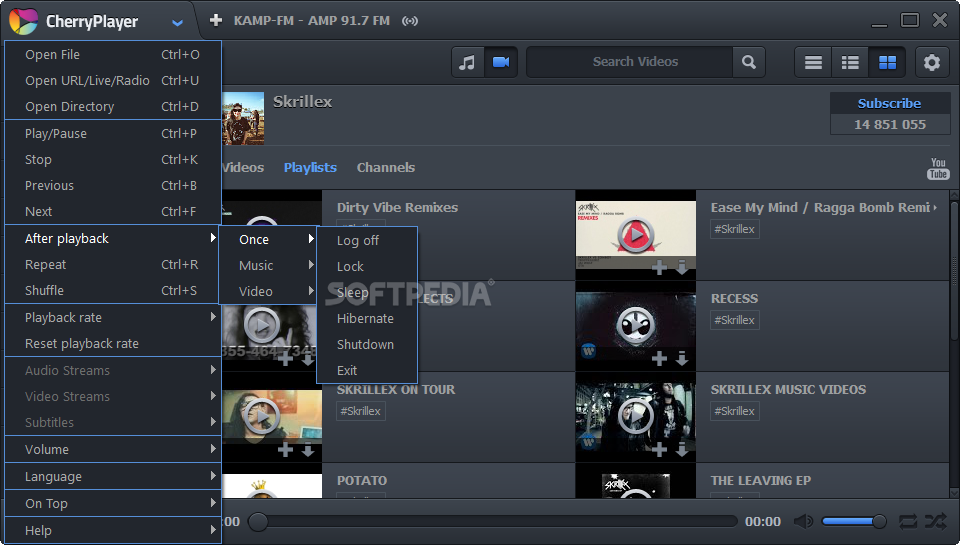
Task: Add RECESS playlist with plus icon
Action: point(659,358)
